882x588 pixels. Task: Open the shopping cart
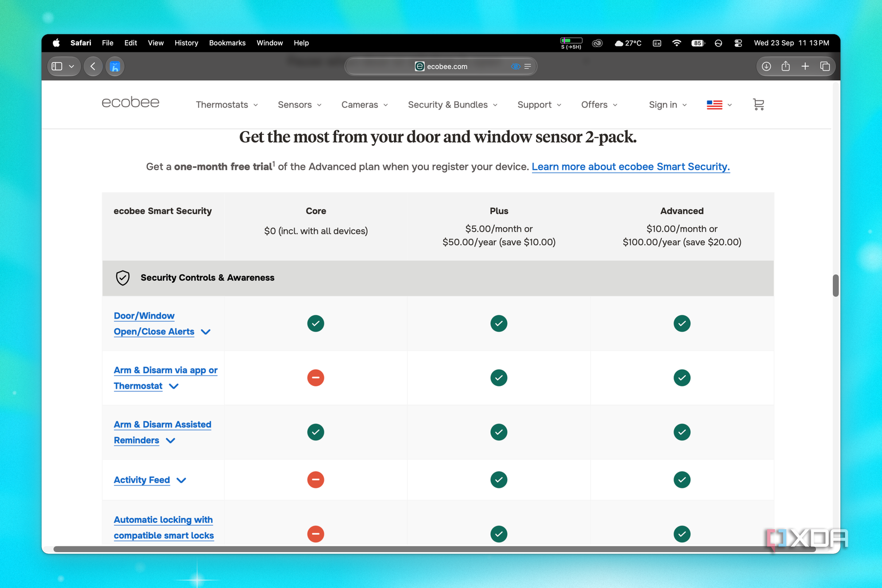coord(758,104)
